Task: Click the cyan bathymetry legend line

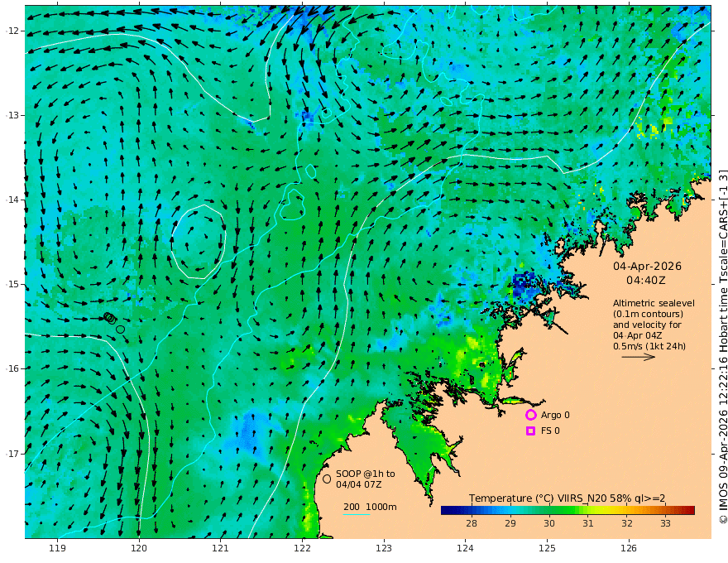Action: click(x=356, y=514)
